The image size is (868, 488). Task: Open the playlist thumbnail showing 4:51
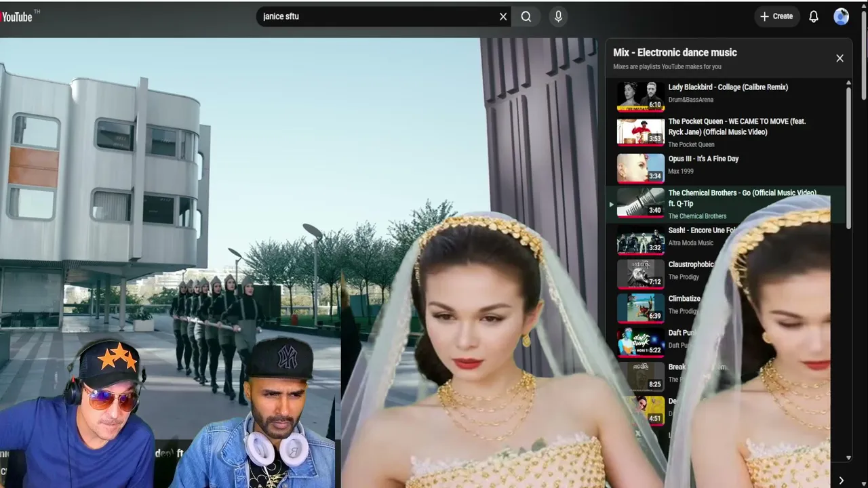641,410
